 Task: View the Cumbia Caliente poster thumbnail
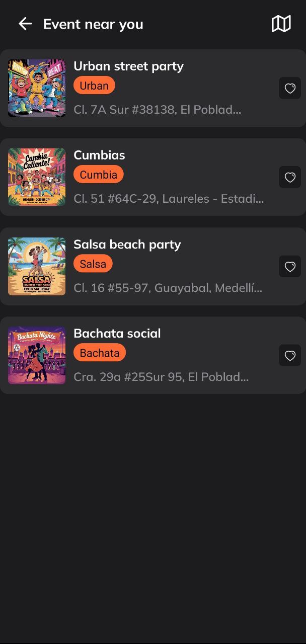[x=37, y=177]
